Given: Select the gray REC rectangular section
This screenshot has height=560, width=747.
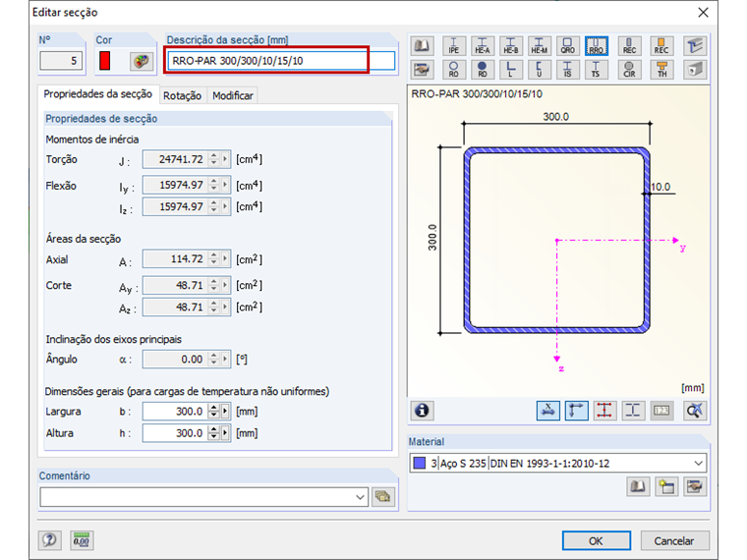Looking at the screenshot, I should 629,46.
